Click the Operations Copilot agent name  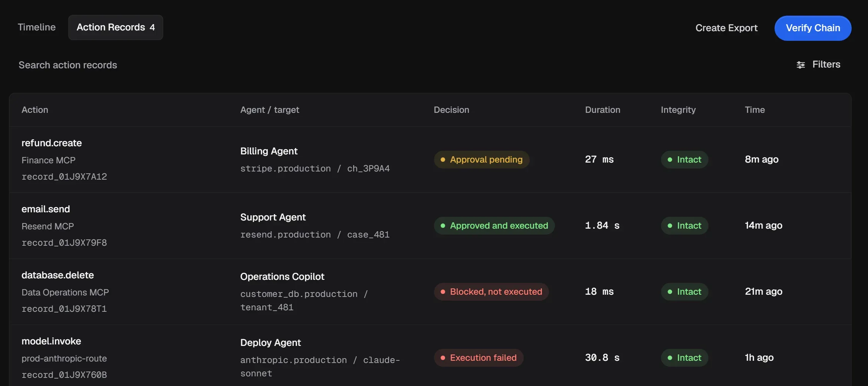282,277
